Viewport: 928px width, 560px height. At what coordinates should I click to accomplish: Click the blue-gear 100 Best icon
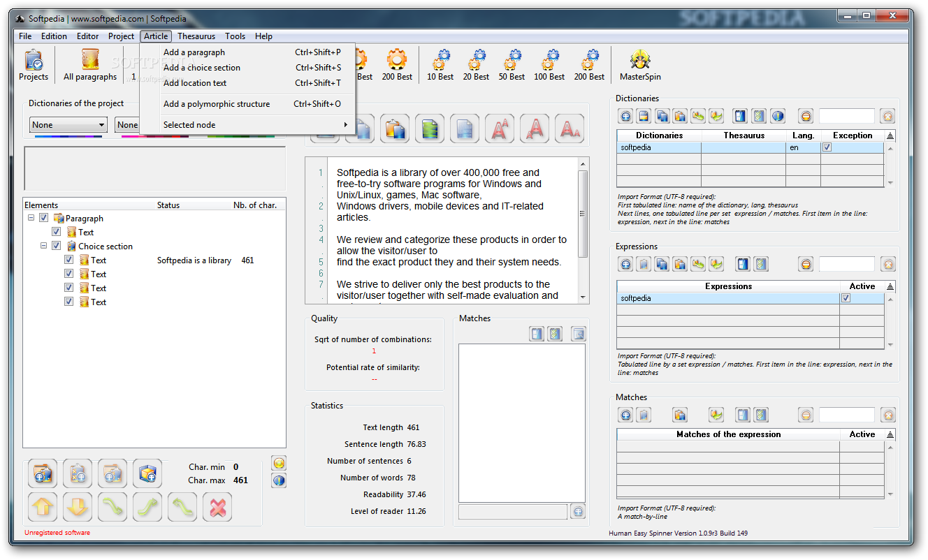click(x=549, y=65)
